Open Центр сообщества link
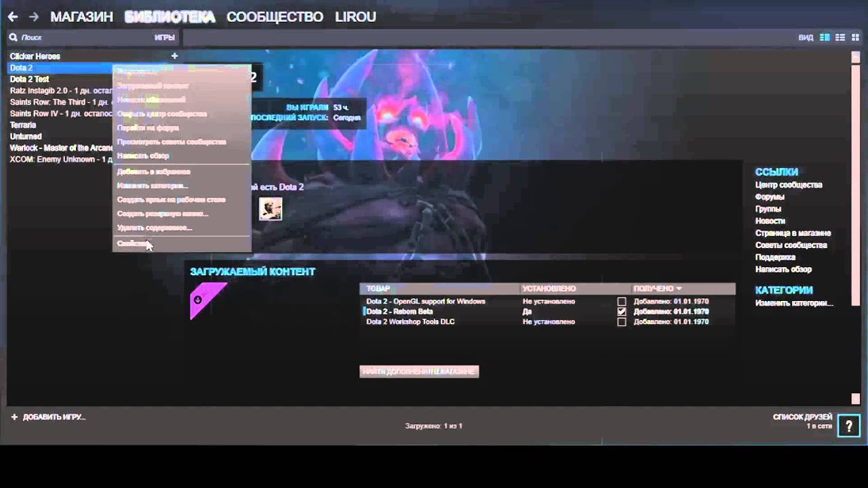 click(x=789, y=185)
